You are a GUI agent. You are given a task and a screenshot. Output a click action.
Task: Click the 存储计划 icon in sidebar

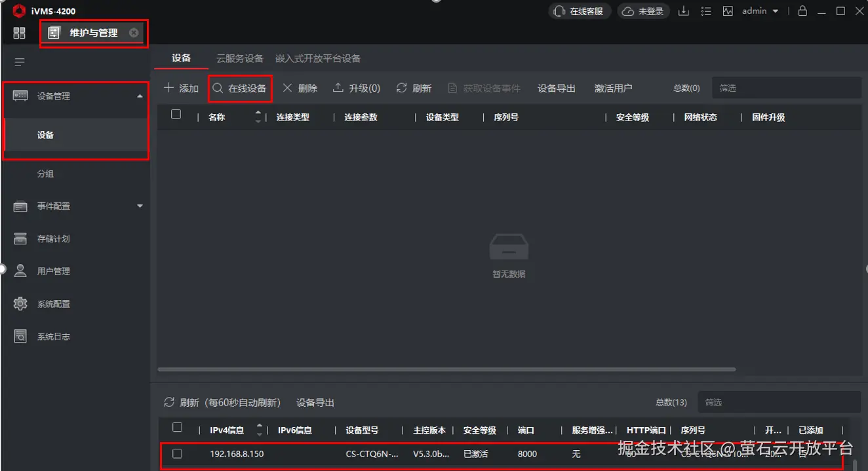(20, 238)
